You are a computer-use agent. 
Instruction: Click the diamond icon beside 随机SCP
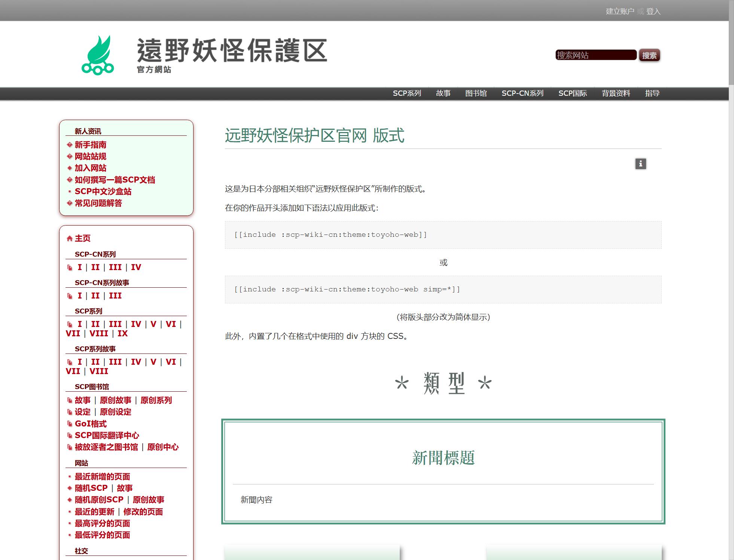(69, 488)
